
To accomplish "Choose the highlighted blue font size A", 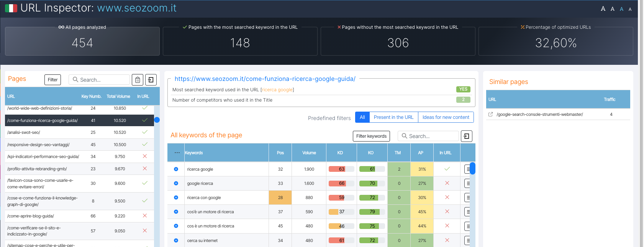I will pos(621,9).
